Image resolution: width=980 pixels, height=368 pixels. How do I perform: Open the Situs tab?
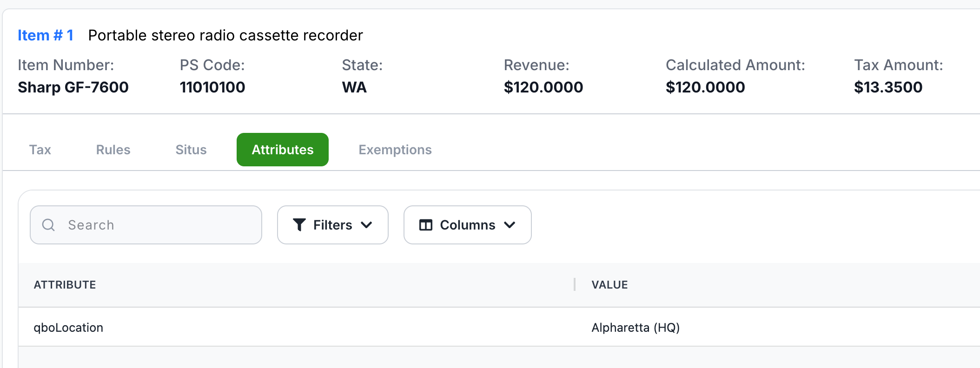[x=191, y=150]
